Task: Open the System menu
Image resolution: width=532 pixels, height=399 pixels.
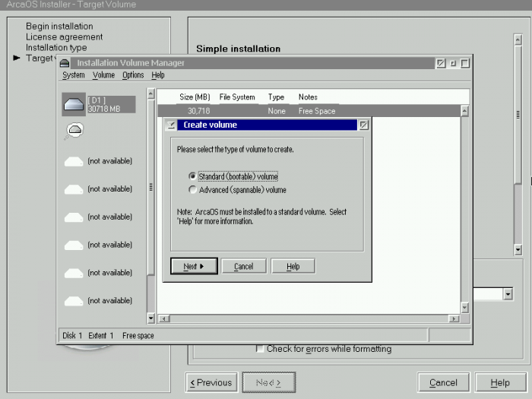Action: coord(74,75)
